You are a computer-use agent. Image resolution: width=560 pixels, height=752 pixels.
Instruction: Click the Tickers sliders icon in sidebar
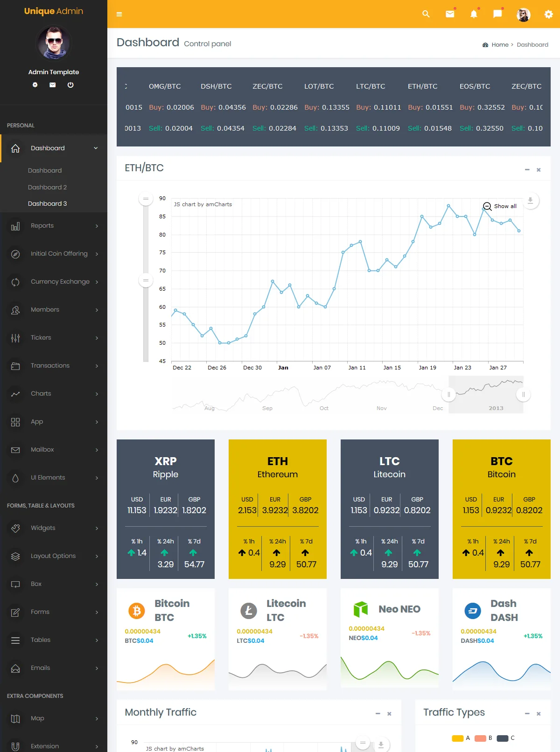[x=15, y=338]
